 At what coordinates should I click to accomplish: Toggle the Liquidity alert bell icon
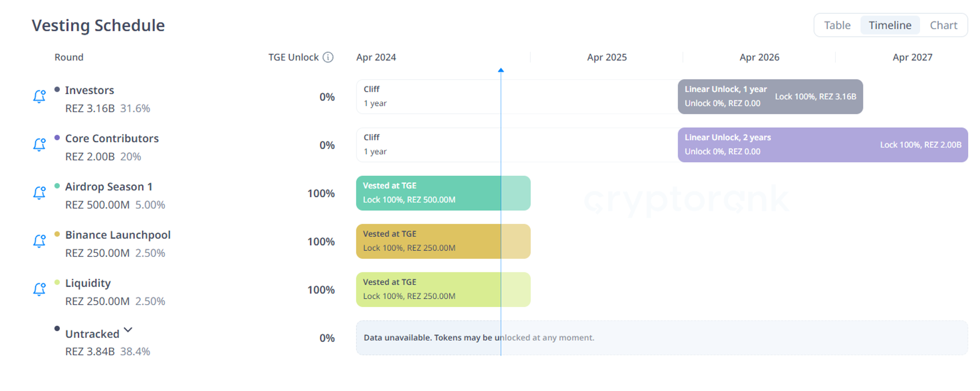(39, 288)
